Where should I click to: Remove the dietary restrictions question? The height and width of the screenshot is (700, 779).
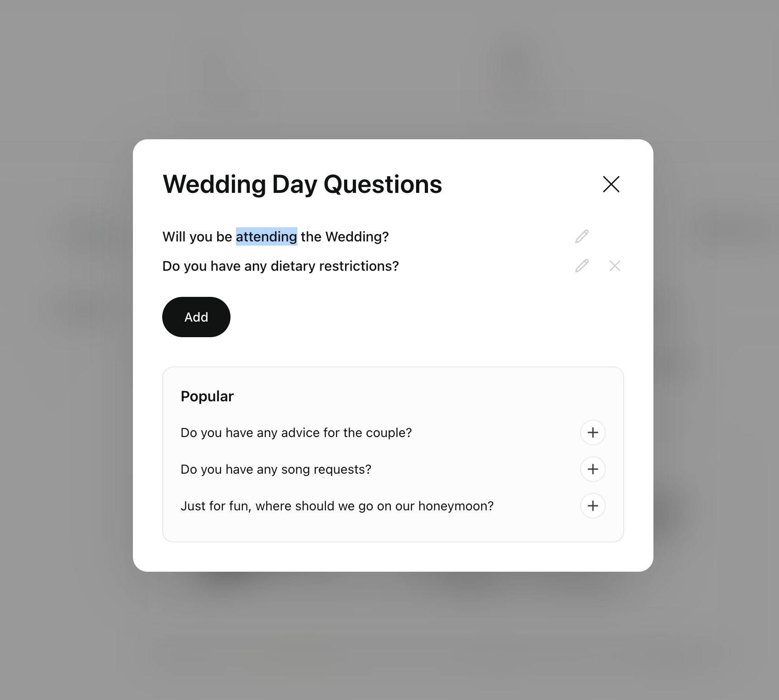point(614,266)
